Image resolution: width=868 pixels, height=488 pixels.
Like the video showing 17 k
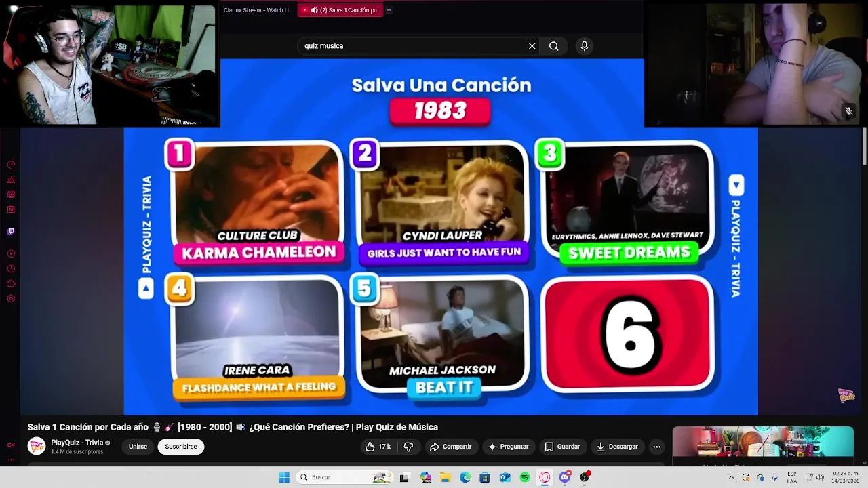(378, 447)
